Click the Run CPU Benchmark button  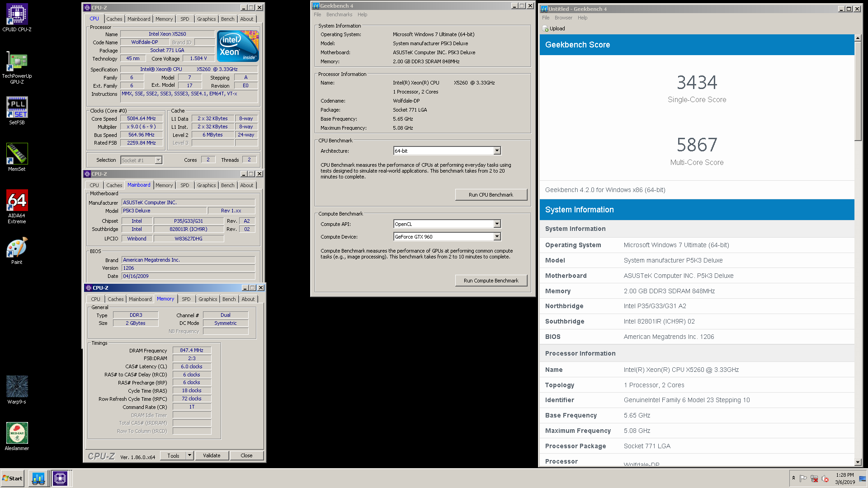(x=491, y=195)
